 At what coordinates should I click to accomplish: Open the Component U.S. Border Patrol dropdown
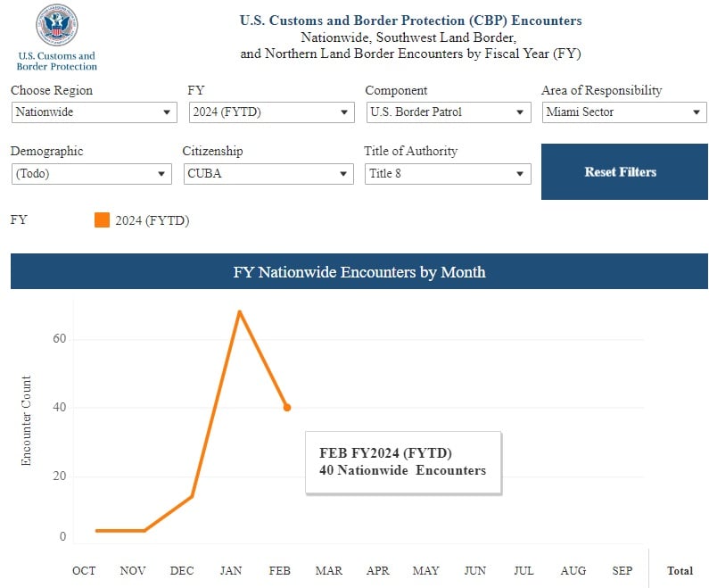click(x=448, y=112)
